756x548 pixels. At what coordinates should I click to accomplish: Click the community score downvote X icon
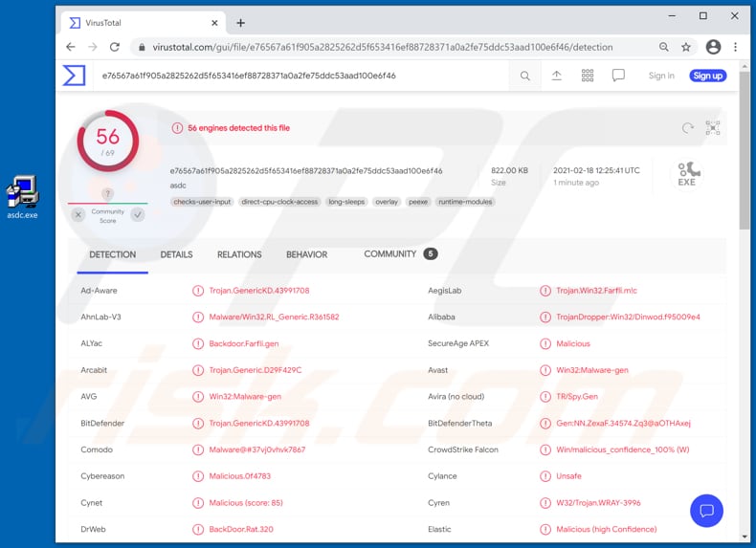click(78, 215)
